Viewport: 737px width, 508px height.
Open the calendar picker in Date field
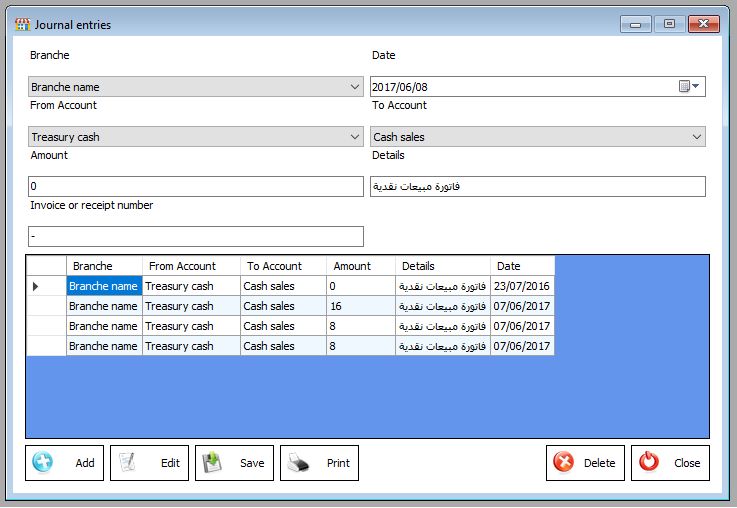coord(690,87)
